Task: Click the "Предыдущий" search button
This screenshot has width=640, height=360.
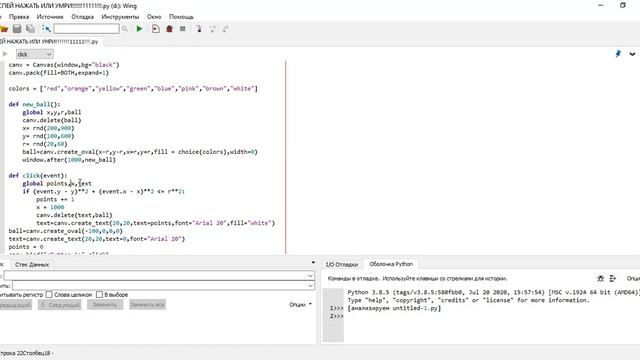Action: tap(15, 304)
